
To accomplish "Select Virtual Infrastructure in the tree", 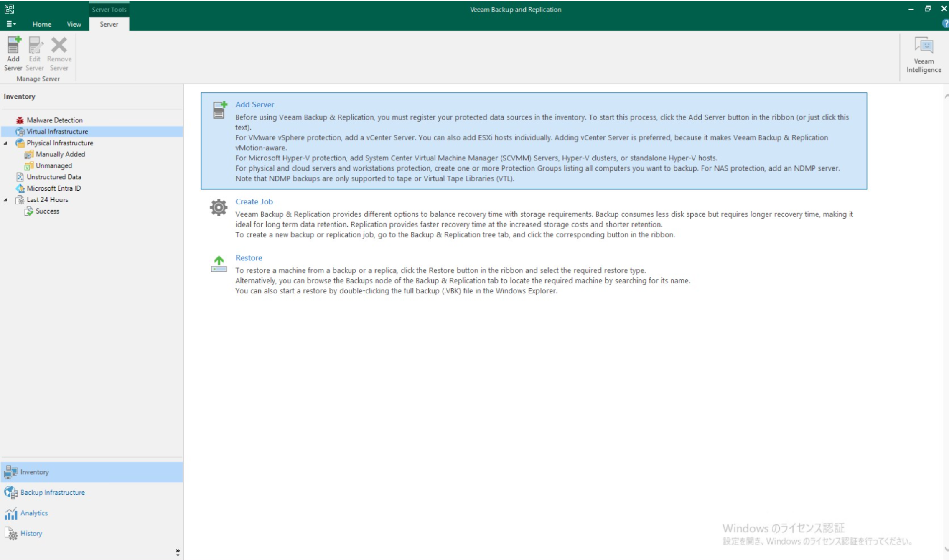I will [x=57, y=132].
